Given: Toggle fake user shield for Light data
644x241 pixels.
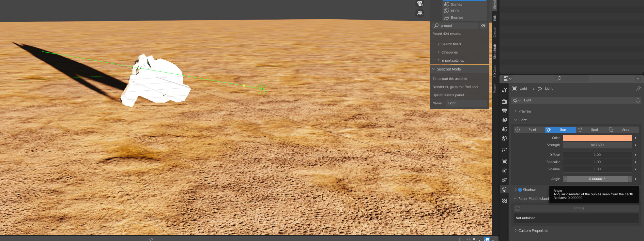Looking at the screenshot, I should (638, 100).
